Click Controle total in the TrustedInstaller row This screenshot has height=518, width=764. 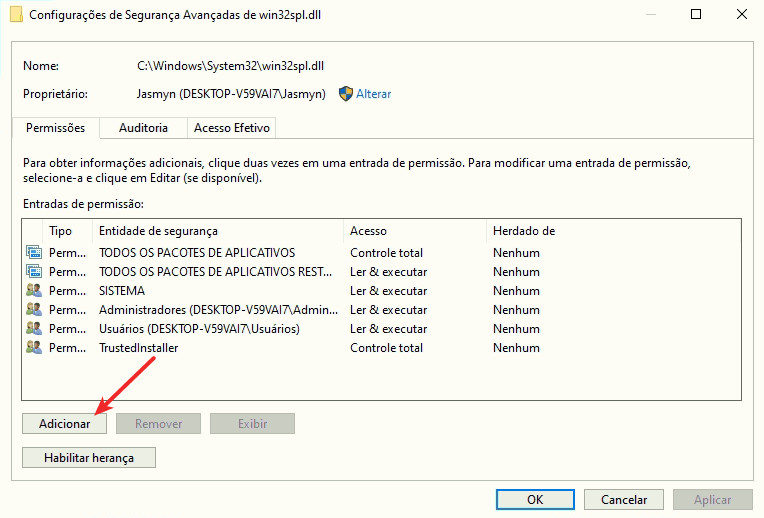[386, 347]
